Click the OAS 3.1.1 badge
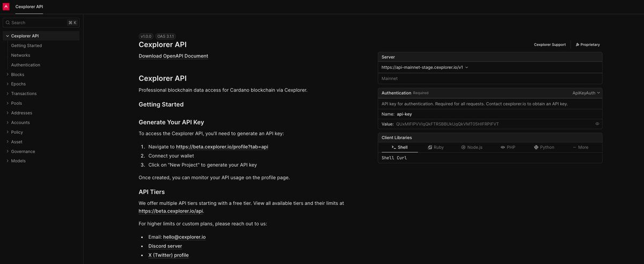Image resolution: width=644 pixels, height=264 pixels. click(166, 36)
